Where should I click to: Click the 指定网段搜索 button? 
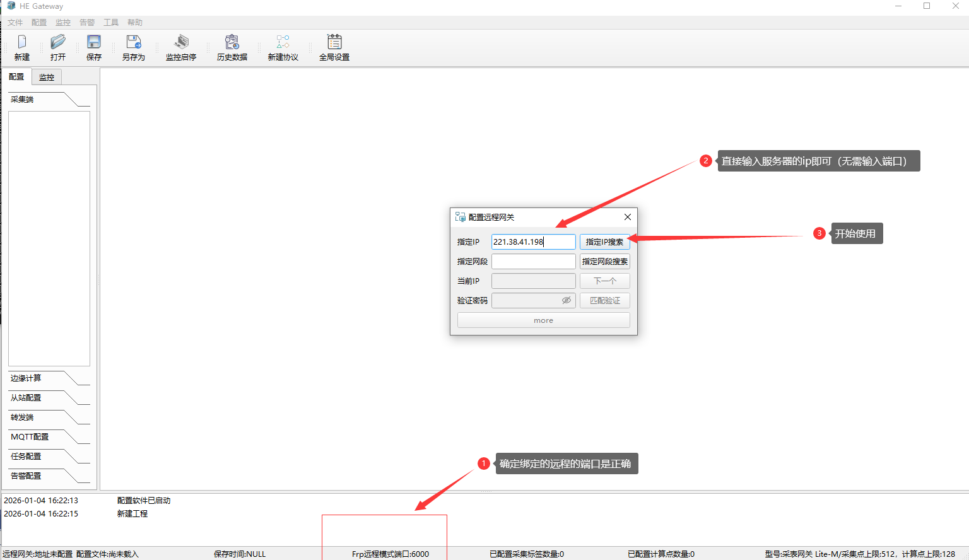pos(604,262)
